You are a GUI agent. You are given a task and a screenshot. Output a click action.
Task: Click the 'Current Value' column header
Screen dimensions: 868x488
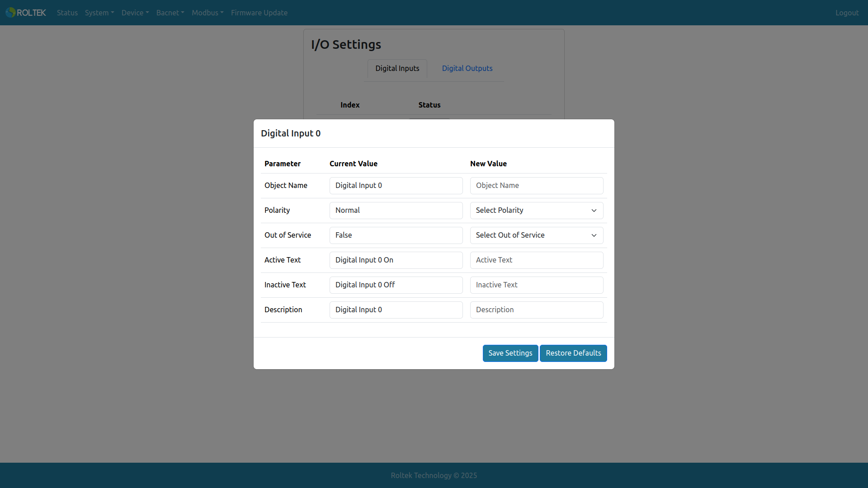354,164
